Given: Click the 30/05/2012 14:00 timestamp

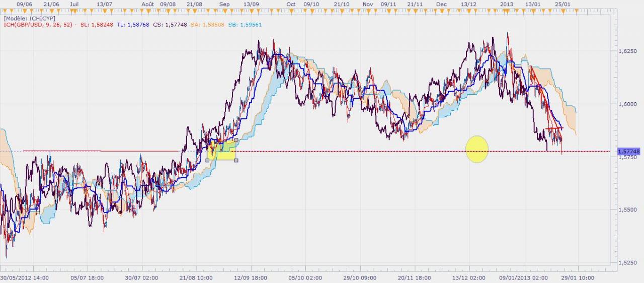Looking at the screenshot, I should (x=25, y=277).
